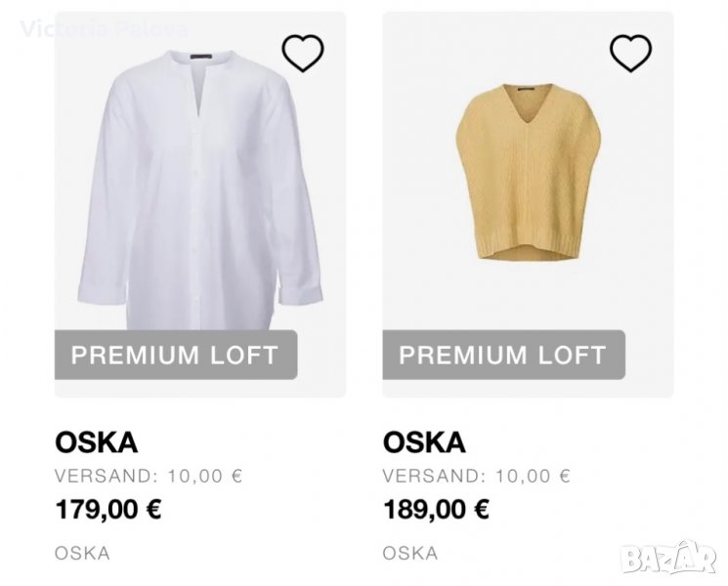Open the bold OSKA title above 179,00 €
The height and width of the screenshot is (586, 728).
96,442
